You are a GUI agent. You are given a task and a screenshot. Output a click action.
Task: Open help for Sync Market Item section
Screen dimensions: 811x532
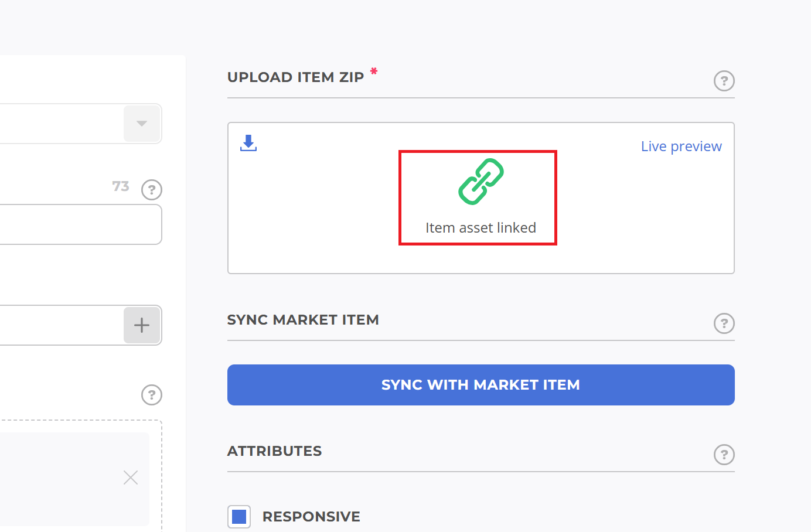(x=724, y=323)
